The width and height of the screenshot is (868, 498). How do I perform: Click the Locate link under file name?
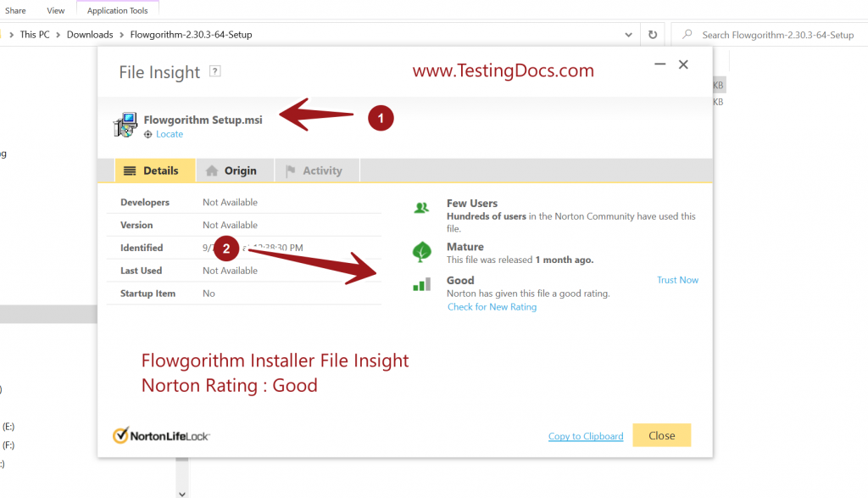coord(169,134)
